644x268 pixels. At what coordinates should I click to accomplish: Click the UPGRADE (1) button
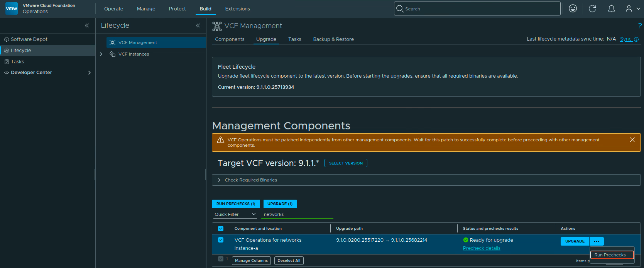click(x=280, y=204)
